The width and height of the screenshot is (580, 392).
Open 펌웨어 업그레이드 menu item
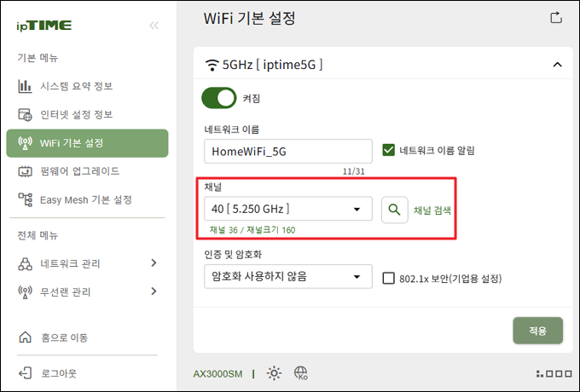pos(87,171)
